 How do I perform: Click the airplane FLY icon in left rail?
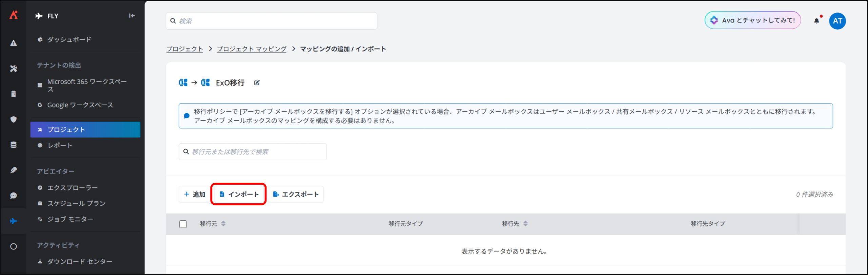14,221
